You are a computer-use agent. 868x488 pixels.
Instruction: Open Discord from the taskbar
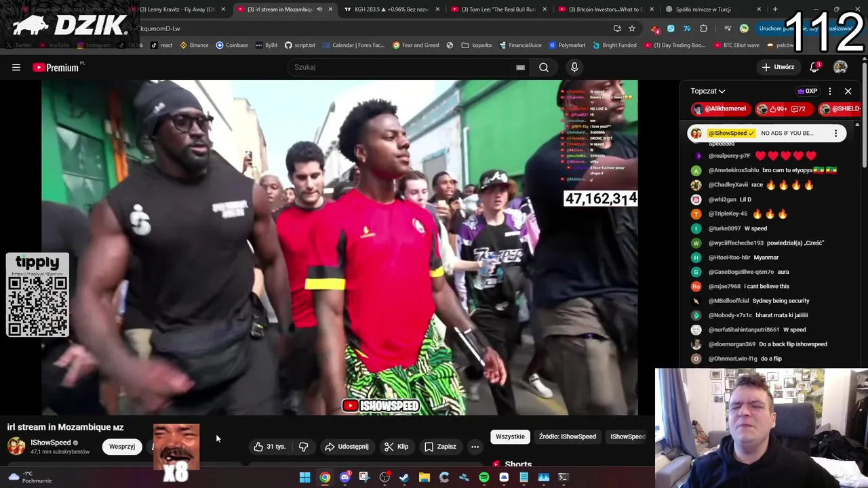pyautogui.click(x=345, y=477)
